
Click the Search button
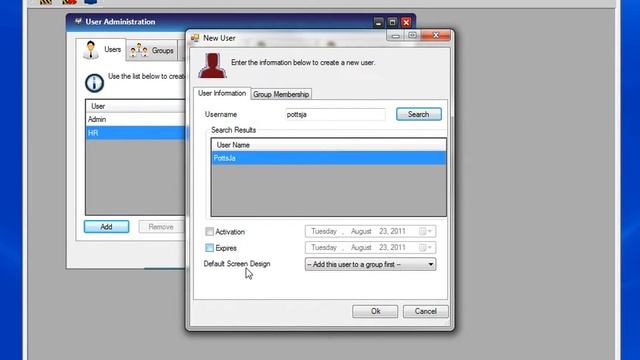tap(418, 114)
